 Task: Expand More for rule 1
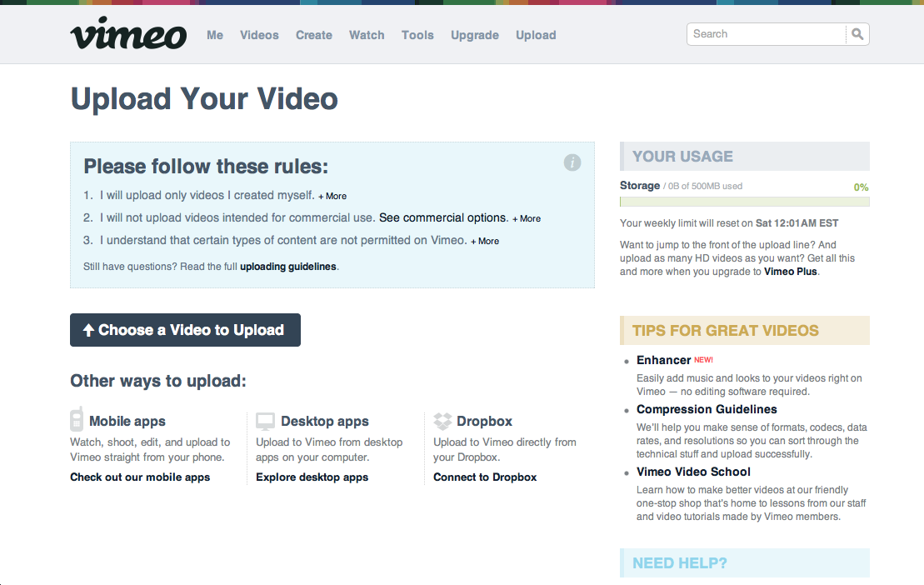tap(332, 196)
